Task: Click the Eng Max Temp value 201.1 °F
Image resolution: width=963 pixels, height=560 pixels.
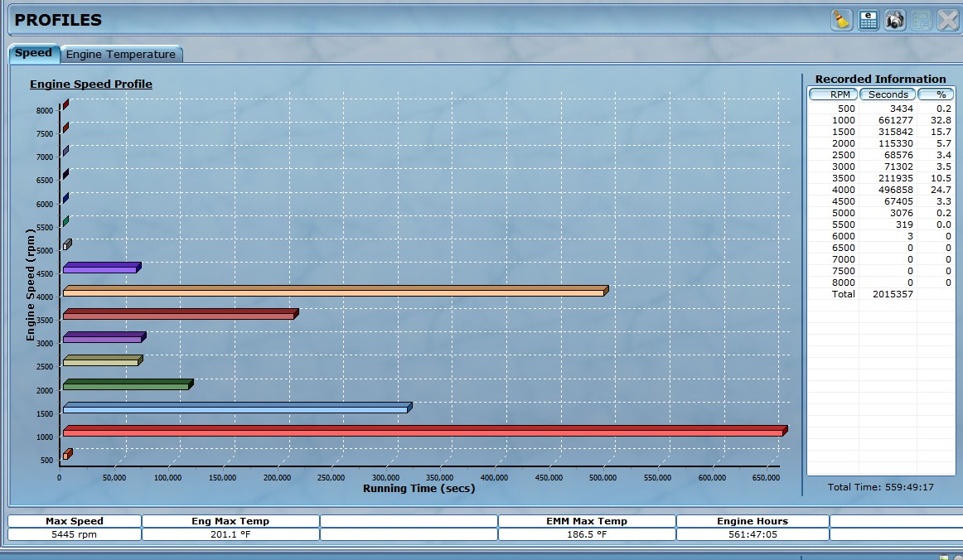Action: (x=230, y=535)
